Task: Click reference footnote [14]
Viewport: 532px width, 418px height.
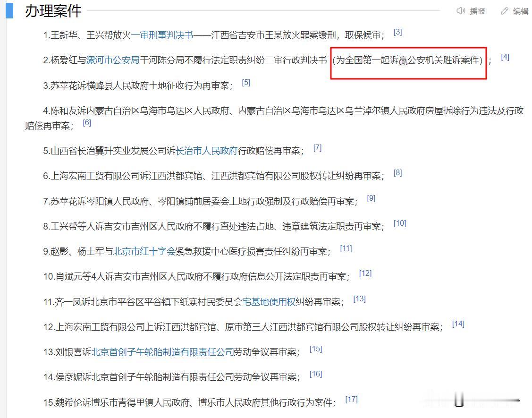Action: pos(458,324)
